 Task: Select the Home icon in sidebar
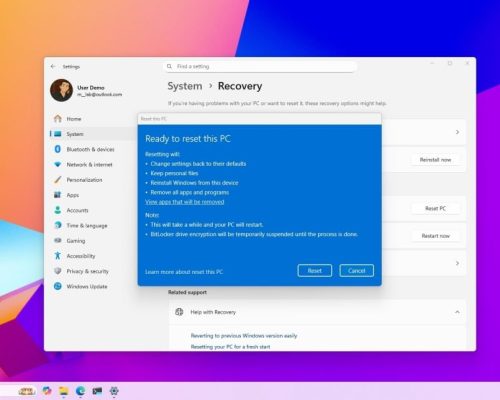(58, 119)
